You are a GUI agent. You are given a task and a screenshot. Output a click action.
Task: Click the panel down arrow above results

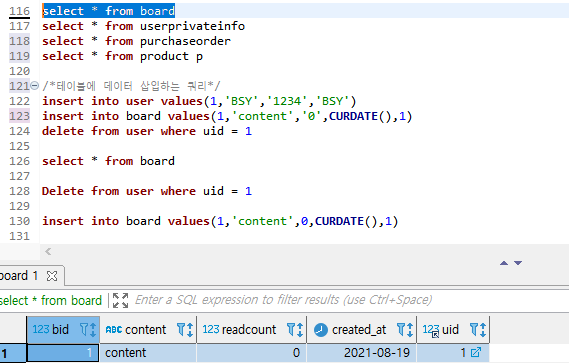(x=518, y=263)
